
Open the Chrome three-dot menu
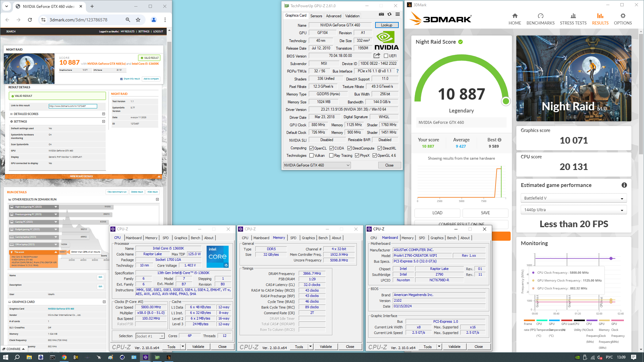pyautogui.click(x=165, y=20)
